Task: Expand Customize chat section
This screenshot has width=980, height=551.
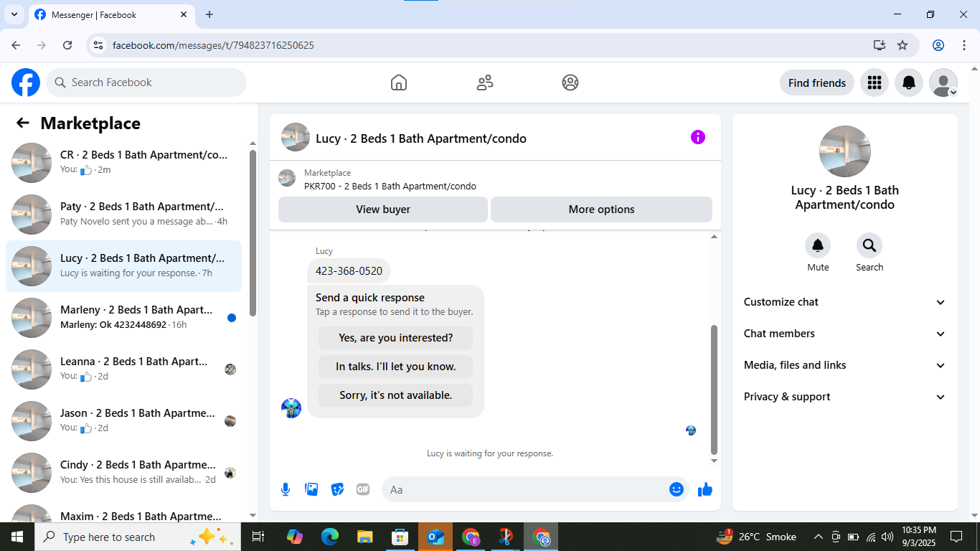Action: click(845, 302)
